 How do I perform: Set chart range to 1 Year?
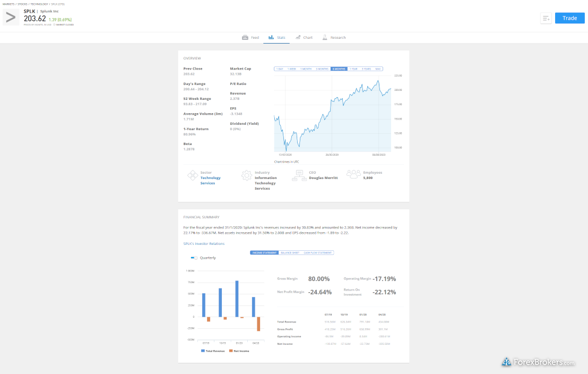point(353,69)
